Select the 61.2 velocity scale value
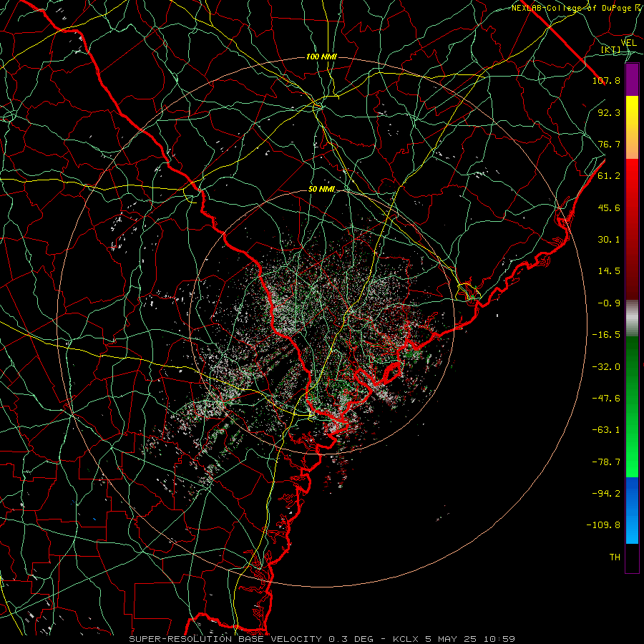644x644 pixels. [x=609, y=176]
